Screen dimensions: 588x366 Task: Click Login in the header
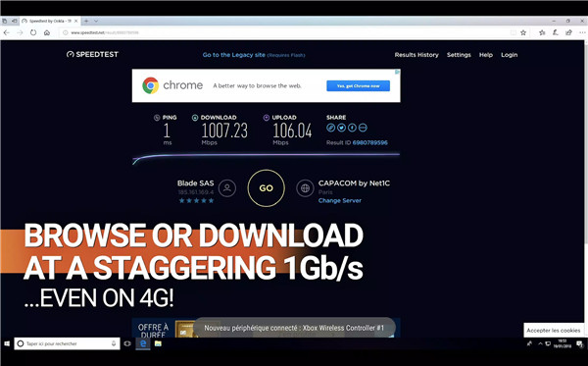[510, 55]
